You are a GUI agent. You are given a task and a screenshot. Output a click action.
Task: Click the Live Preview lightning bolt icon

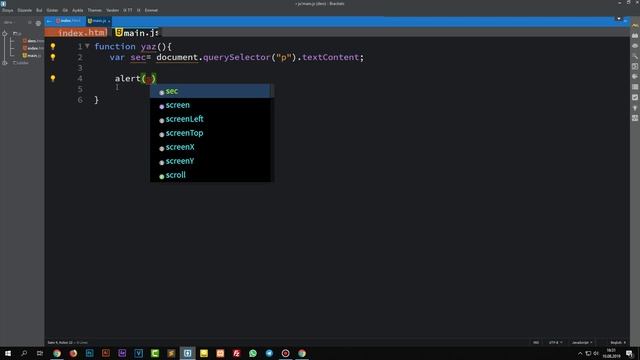[635, 26]
